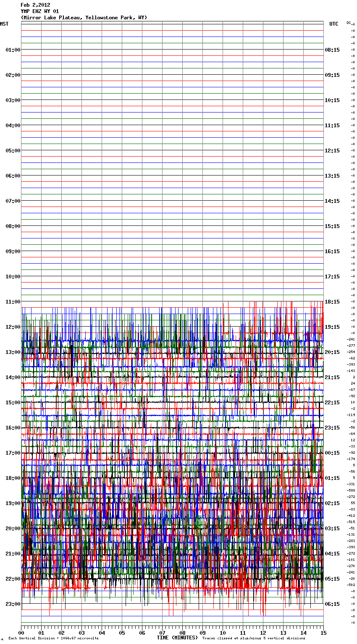
Task: Click minute tick label '01' on bottom axis
Action: tap(41, 633)
